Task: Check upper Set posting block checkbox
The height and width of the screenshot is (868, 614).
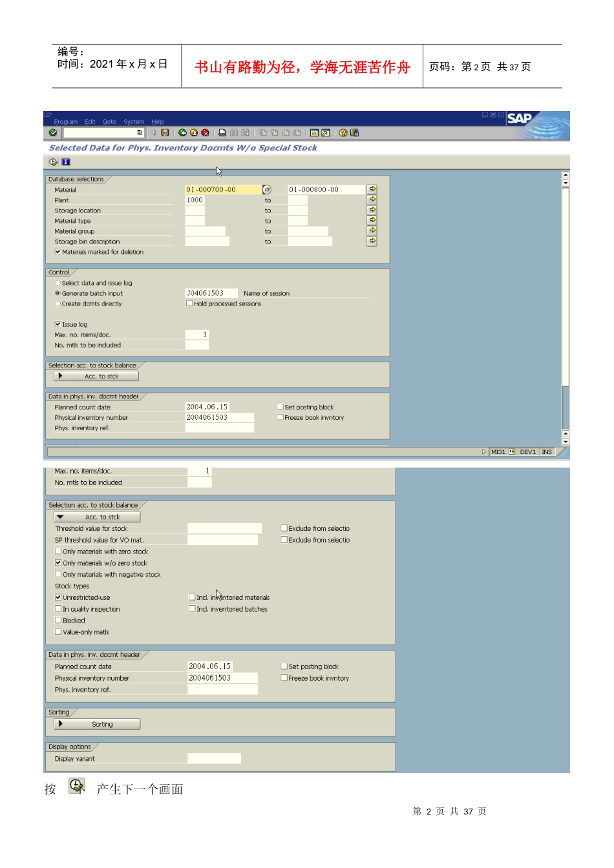Action: tap(280, 407)
